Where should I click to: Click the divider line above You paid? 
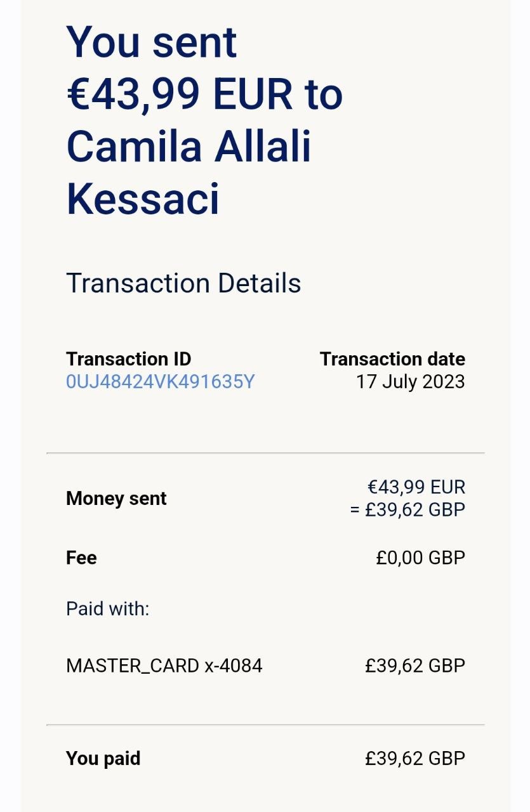tap(265, 724)
